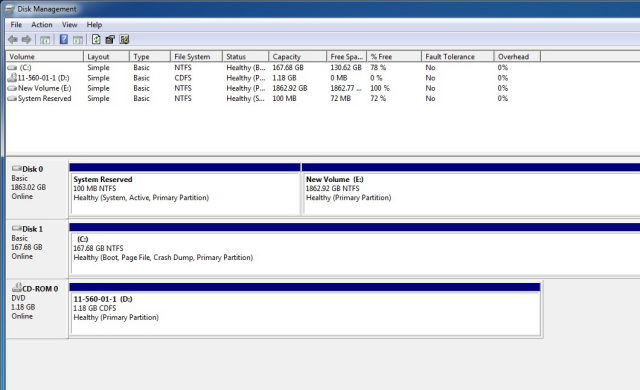The image size is (640, 390).
Task: Sort by the % Free column header
Action: click(x=394, y=57)
